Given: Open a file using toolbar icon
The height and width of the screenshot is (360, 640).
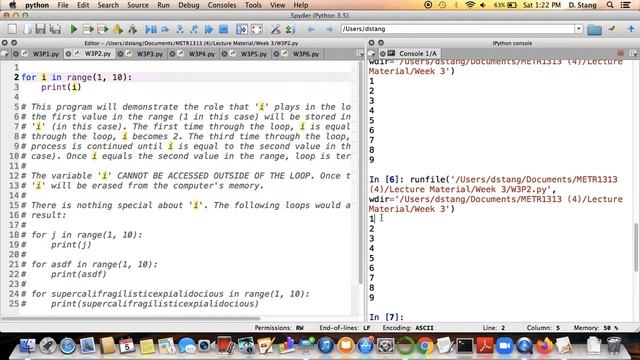Looking at the screenshot, I should (x=27, y=29).
